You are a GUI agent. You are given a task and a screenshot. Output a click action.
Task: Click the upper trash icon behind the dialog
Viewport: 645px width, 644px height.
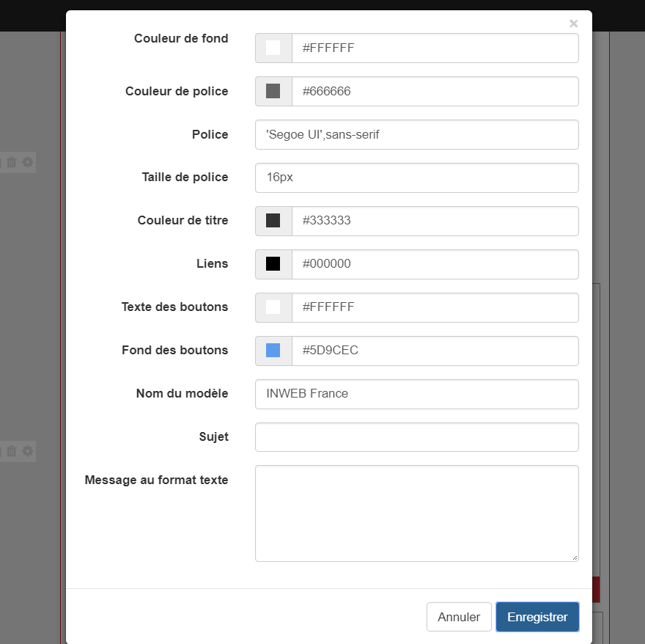coord(12,162)
